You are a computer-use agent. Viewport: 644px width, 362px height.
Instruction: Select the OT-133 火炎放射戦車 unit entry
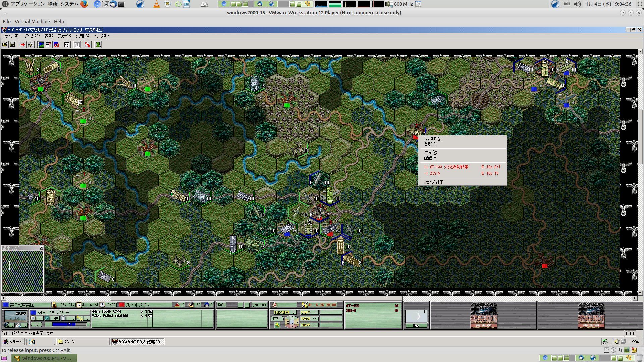tap(463, 167)
